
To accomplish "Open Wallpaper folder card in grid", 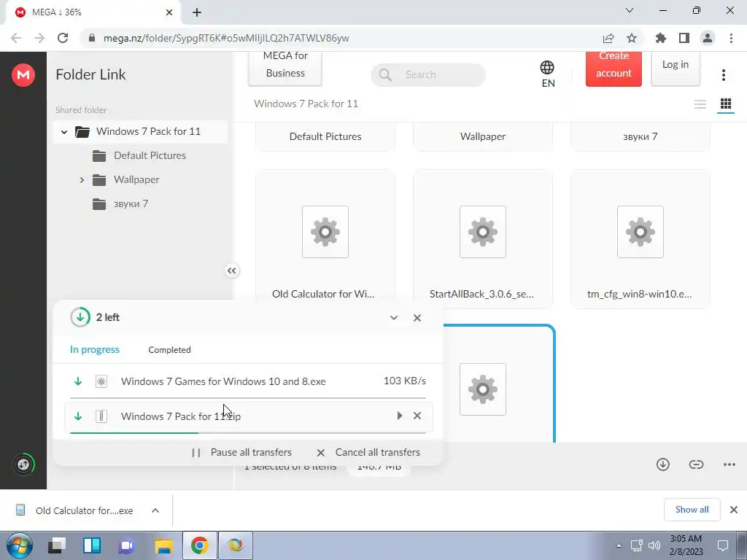I will point(483,136).
